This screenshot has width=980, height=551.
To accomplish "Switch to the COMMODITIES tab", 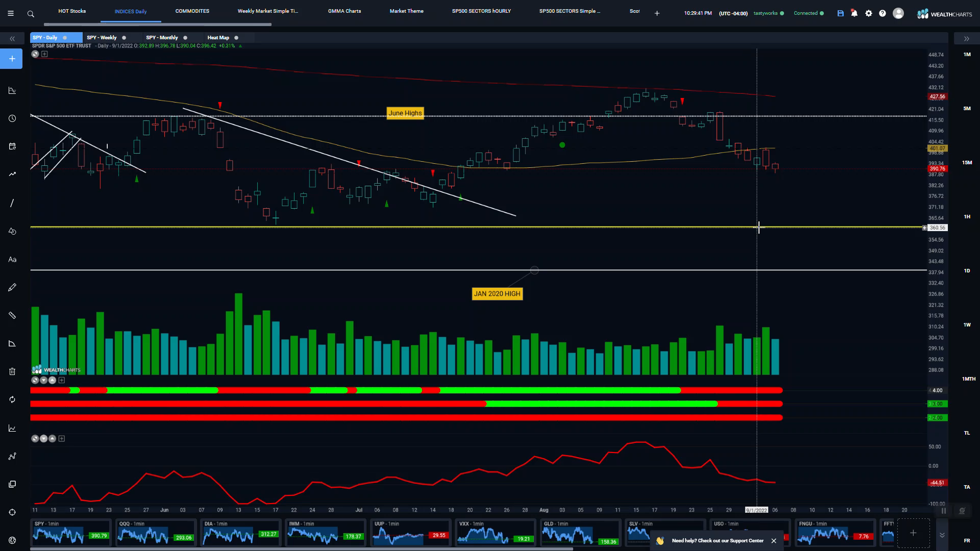I will coord(192,11).
